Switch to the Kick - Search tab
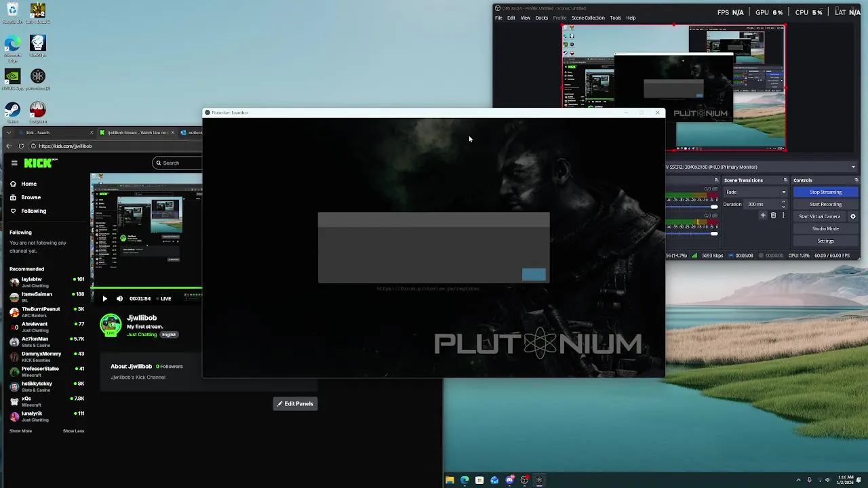This screenshot has width=868, height=488. [x=54, y=132]
